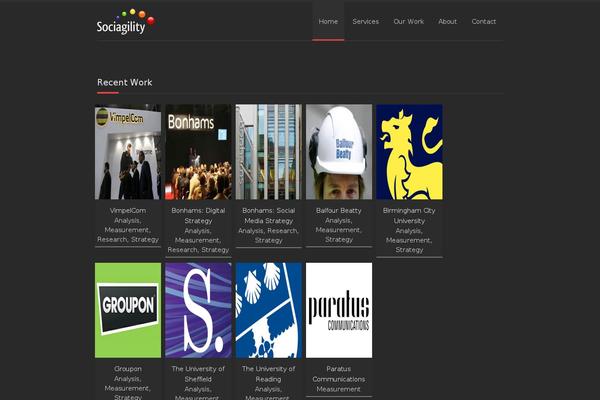Open the Balfour Beatty helmet thumbnail

pyautogui.click(x=339, y=152)
